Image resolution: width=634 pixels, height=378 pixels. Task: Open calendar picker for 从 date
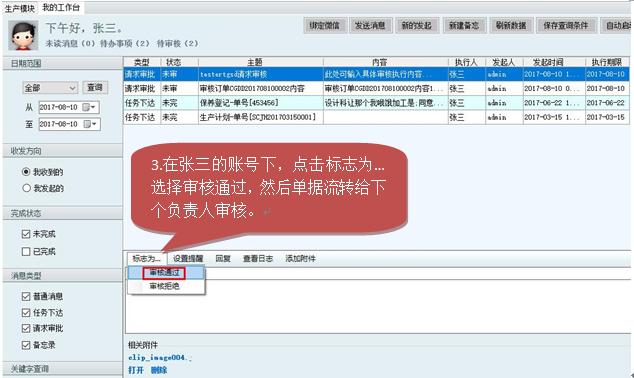pos(86,107)
